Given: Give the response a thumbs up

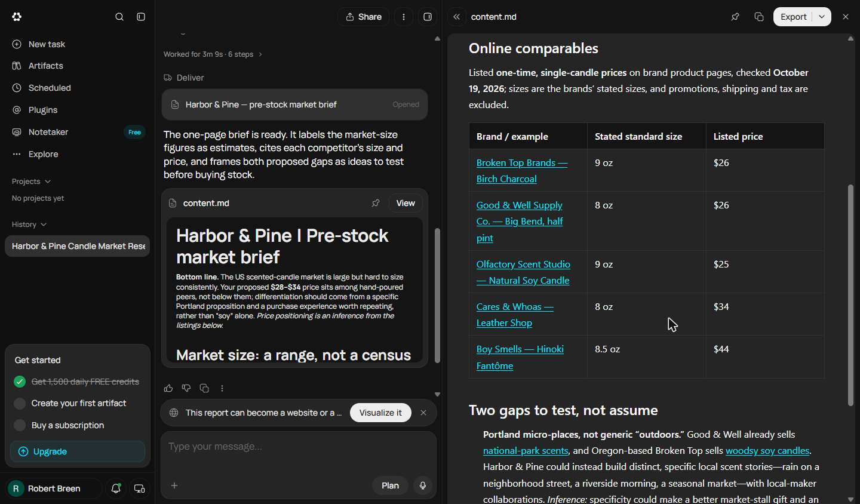Looking at the screenshot, I should [168, 388].
